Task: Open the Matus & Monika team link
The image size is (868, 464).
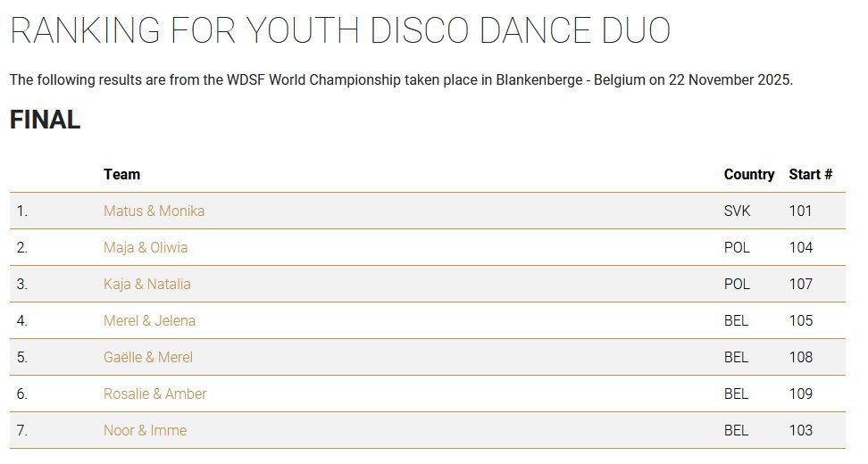Action: [154, 211]
